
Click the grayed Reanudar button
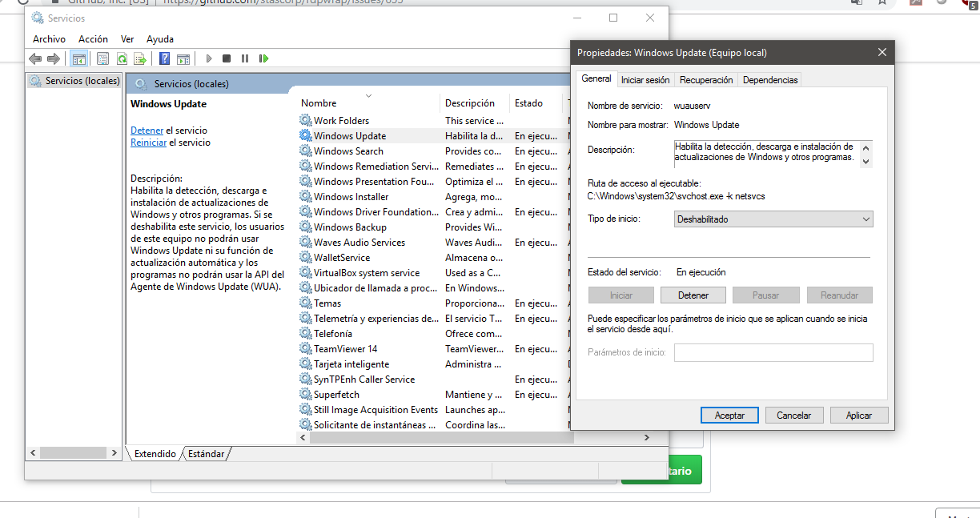click(x=840, y=295)
